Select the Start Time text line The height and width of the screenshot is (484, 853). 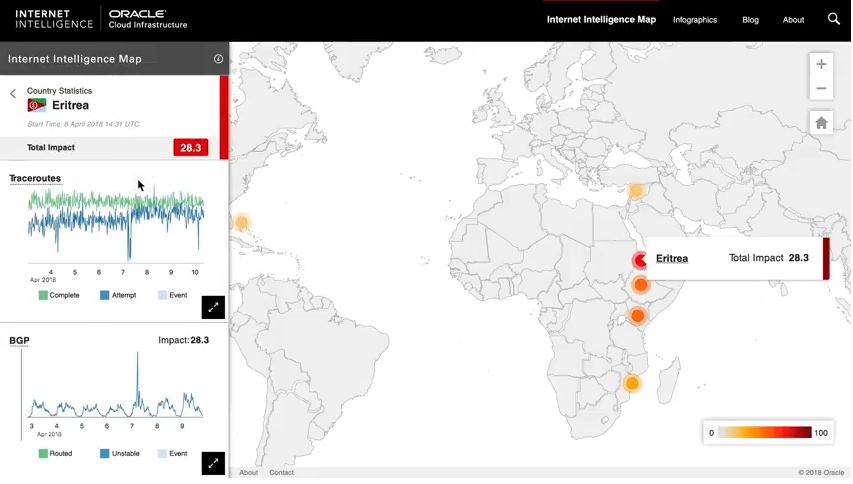83,124
